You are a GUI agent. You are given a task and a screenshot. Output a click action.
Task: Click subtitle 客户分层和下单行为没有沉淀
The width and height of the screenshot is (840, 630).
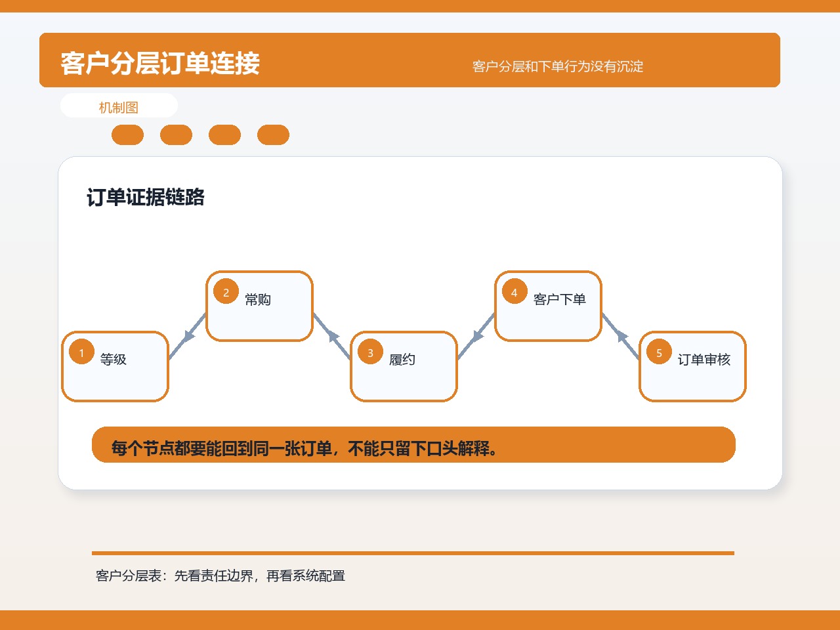click(558, 66)
